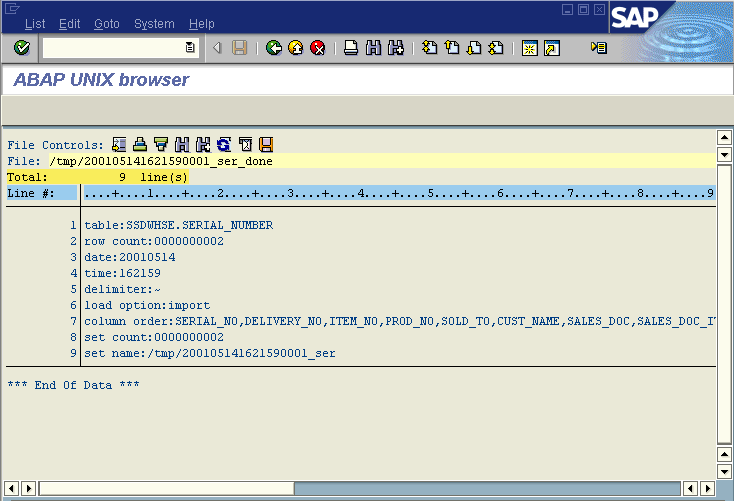The height and width of the screenshot is (501, 734).
Task: Open the List menu
Action: coord(35,24)
